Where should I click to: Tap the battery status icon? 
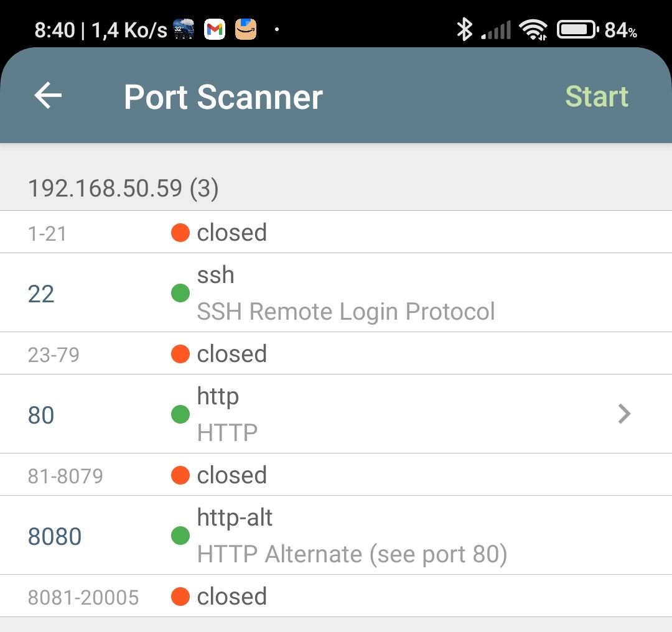click(x=577, y=29)
